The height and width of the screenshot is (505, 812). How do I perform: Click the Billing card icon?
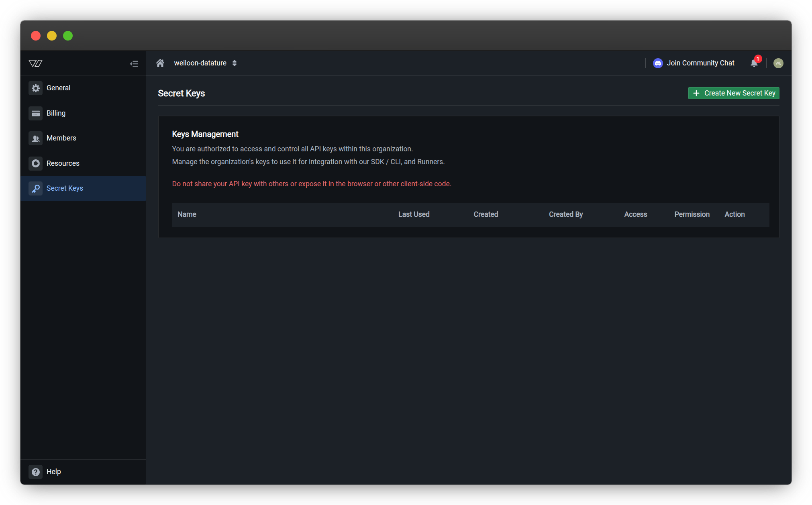(x=35, y=113)
